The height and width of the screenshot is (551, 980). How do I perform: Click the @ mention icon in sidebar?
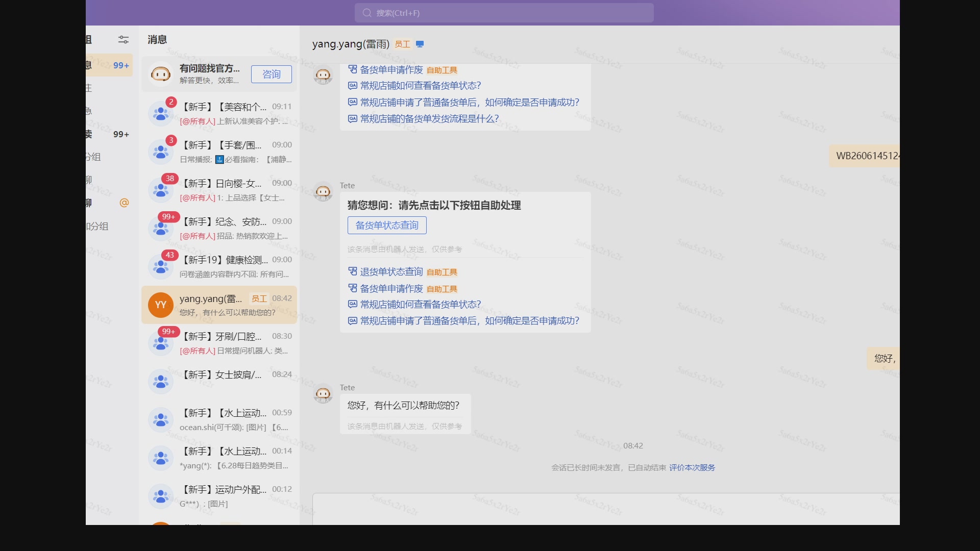coord(124,203)
